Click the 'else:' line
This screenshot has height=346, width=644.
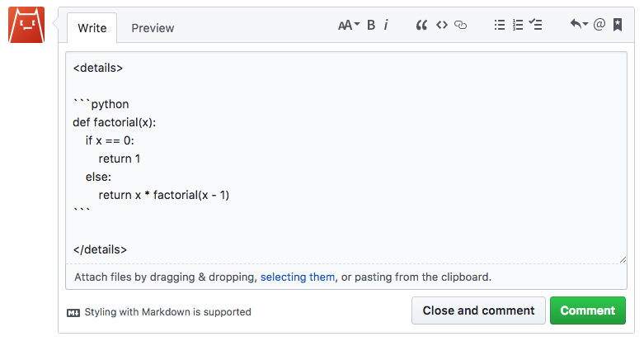(98, 177)
